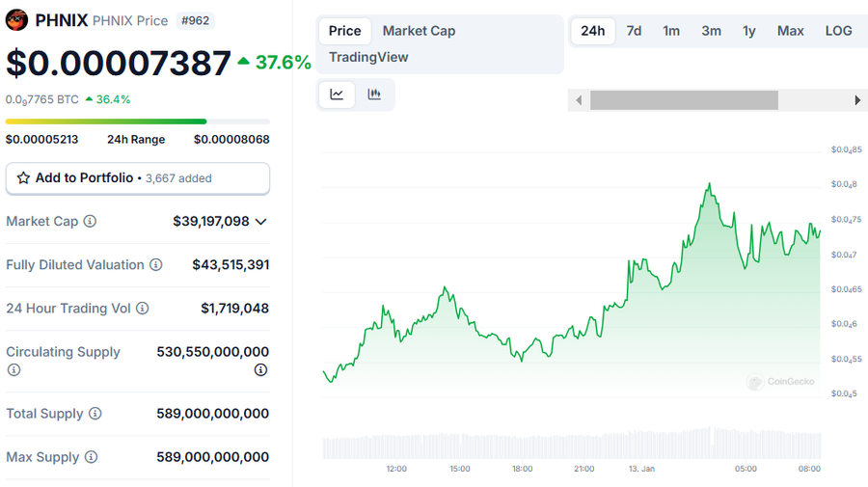Select the 7d time range
Viewport: 868px width, 487px height.
click(634, 31)
